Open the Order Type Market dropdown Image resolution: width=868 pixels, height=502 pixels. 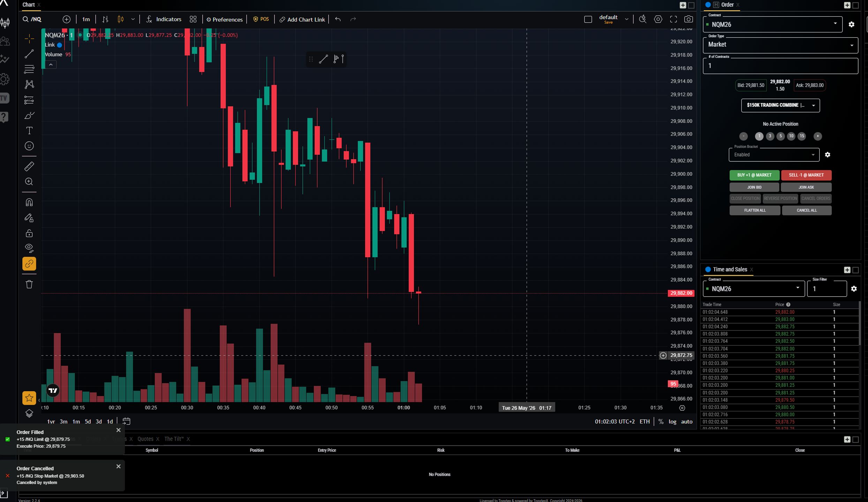point(780,45)
